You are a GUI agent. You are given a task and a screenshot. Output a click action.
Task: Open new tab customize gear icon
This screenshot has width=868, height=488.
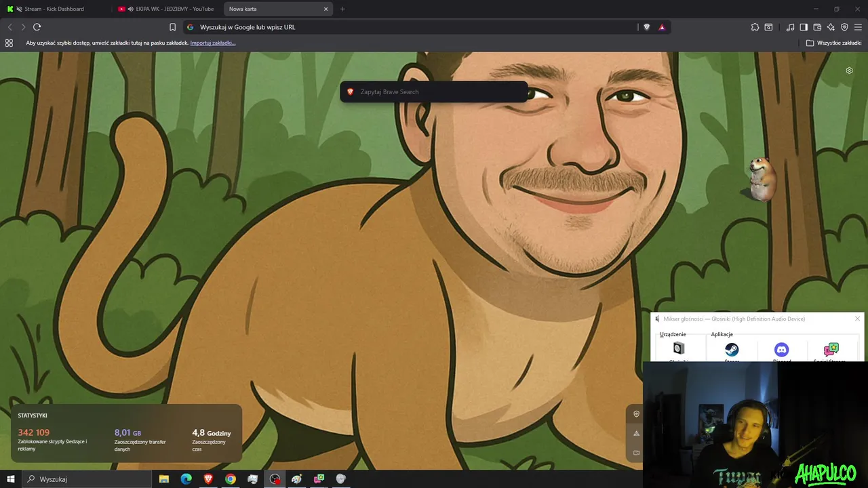849,70
